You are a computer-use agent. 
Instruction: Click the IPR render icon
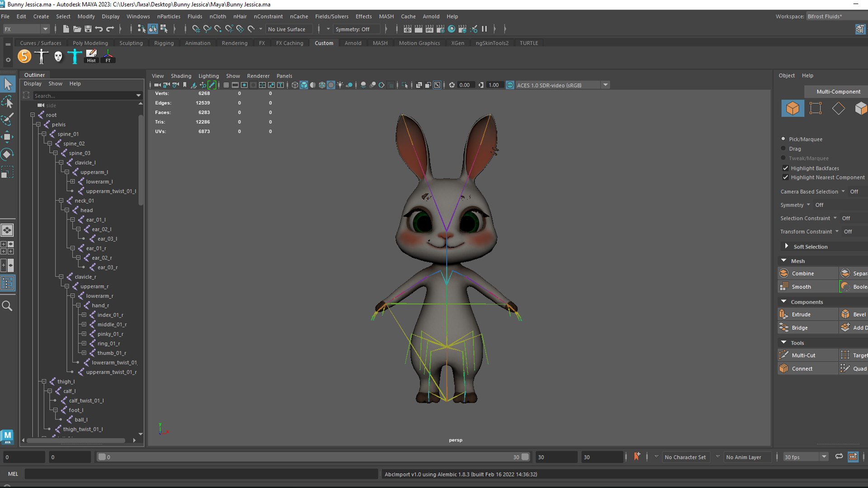click(429, 29)
